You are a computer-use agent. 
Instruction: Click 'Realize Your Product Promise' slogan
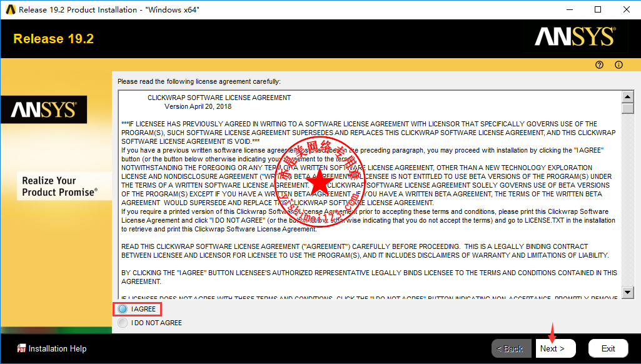59,186
